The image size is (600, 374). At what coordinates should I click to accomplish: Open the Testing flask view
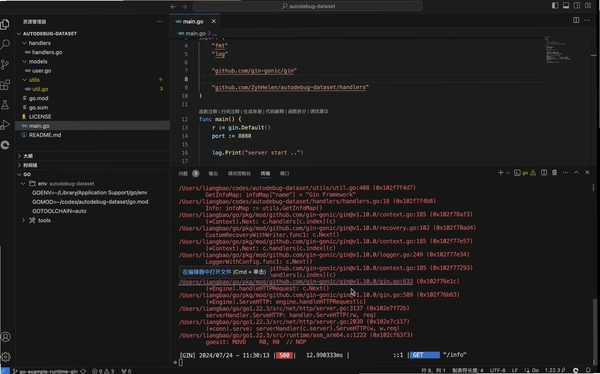5,105
